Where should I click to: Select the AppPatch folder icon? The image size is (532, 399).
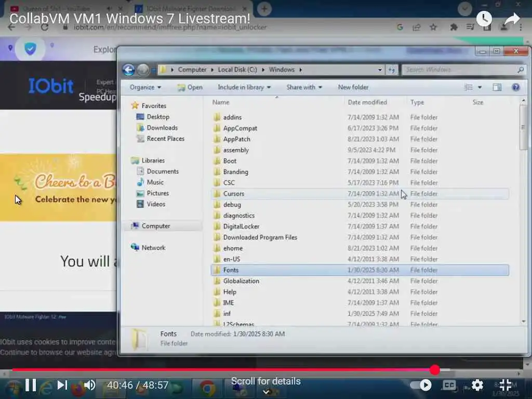(x=217, y=139)
